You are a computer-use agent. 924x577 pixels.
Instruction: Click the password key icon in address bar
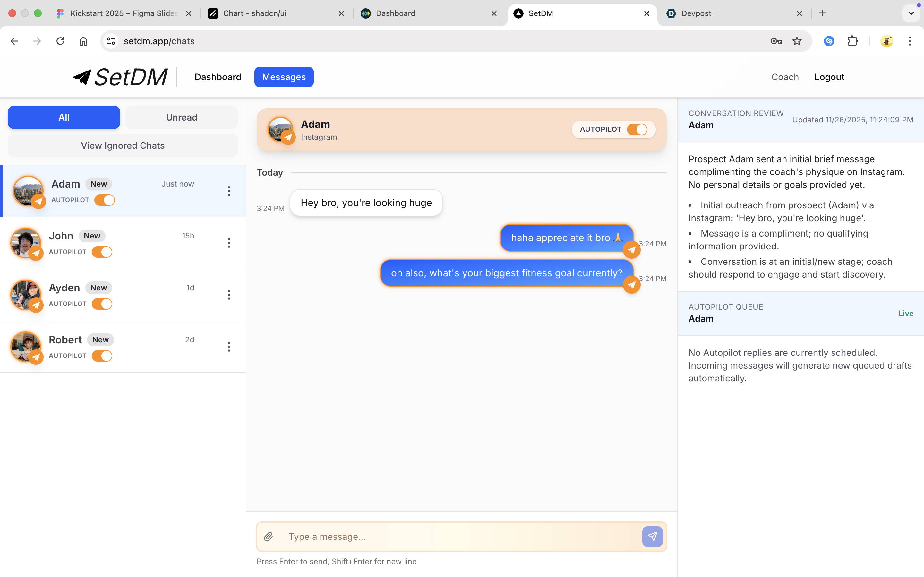coord(776,41)
